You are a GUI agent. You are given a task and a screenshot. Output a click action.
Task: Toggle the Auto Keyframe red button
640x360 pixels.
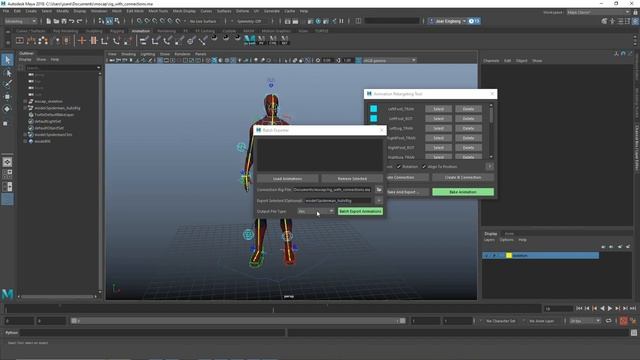(623, 321)
